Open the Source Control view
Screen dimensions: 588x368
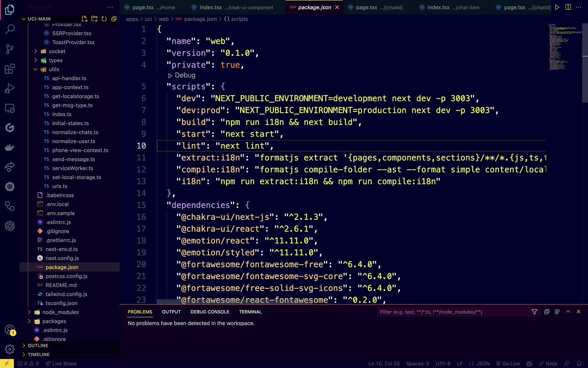tap(10, 49)
